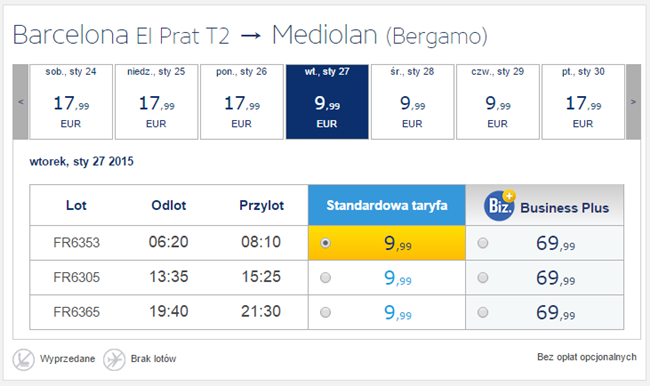650x386 pixels.
Task: Open the niedz., sty 25 date tab
Action: 156,102
